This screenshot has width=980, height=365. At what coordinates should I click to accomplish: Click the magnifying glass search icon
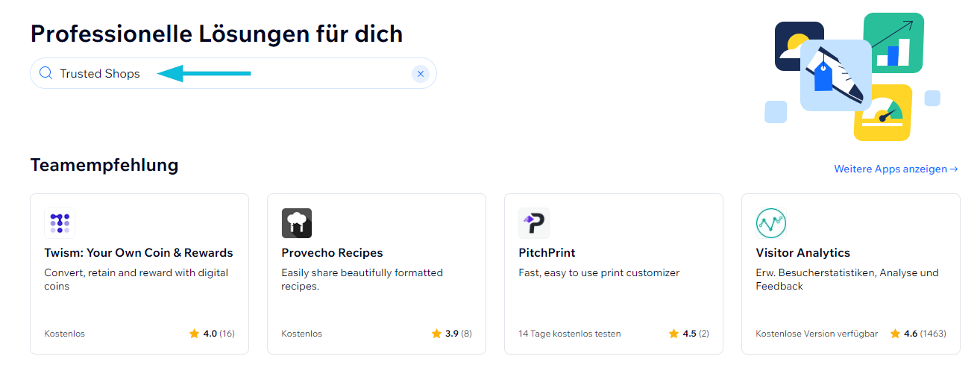45,73
